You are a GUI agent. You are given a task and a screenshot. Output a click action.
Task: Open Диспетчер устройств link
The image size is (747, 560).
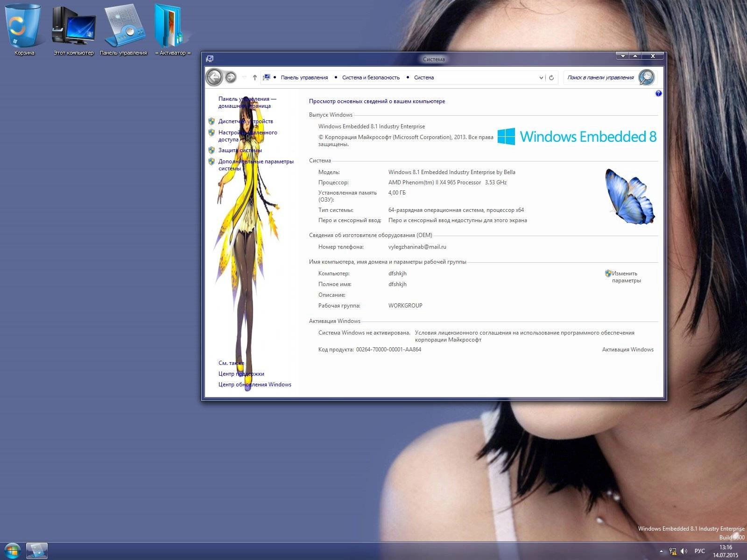coord(246,121)
